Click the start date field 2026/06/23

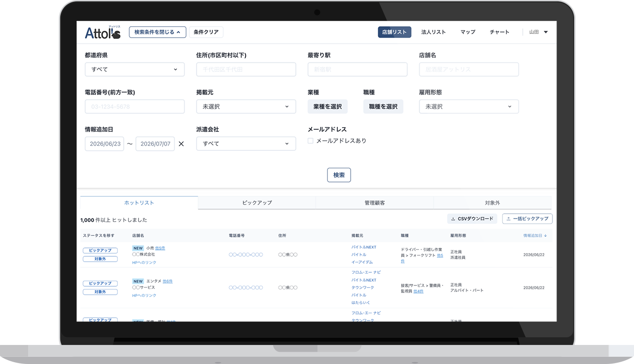point(105,144)
